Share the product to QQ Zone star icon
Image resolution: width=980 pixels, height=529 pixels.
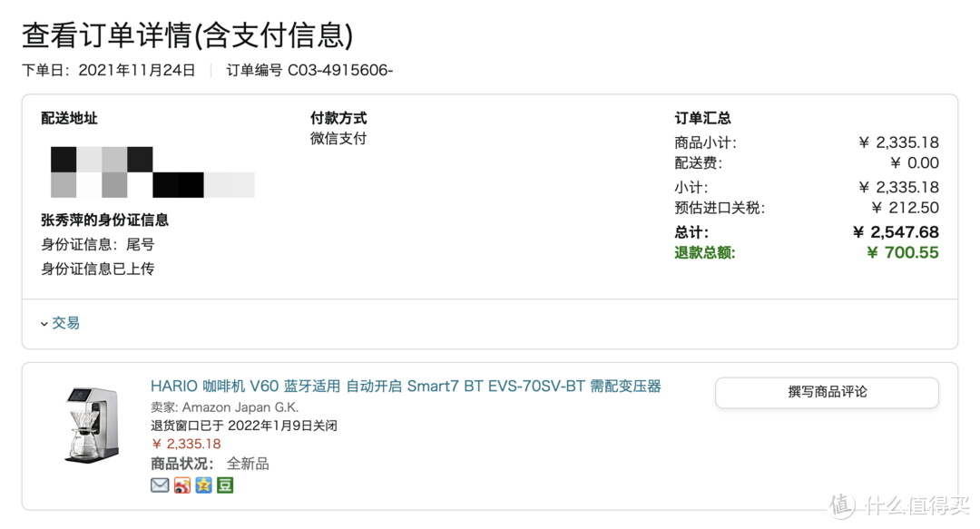[203, 485]
